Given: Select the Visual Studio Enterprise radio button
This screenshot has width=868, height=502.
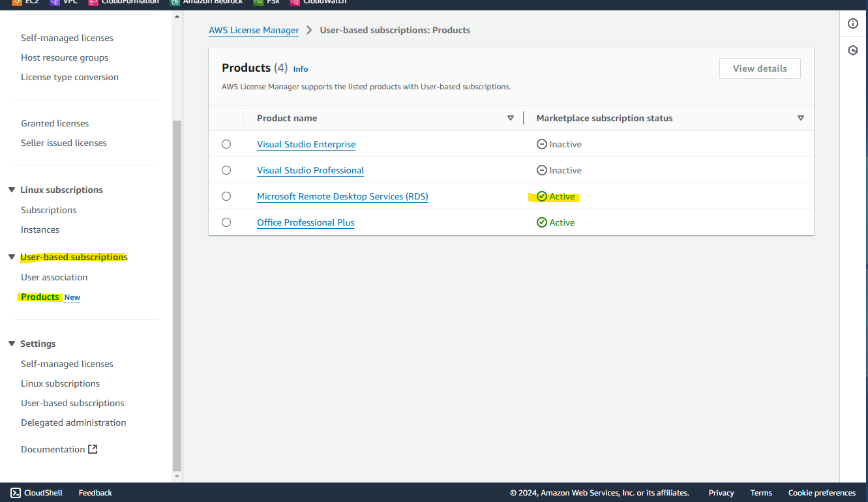Looking at the screenshot, I should (x=226, y=144).
